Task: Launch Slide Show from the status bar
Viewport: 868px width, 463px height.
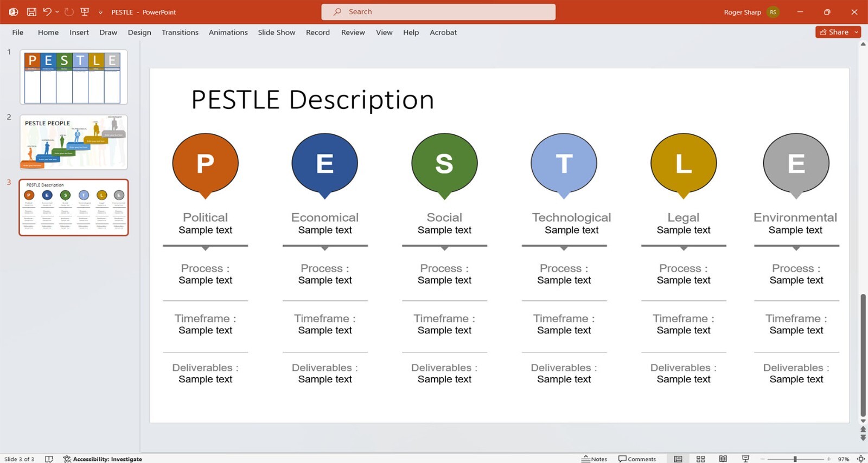Action: 745,459
